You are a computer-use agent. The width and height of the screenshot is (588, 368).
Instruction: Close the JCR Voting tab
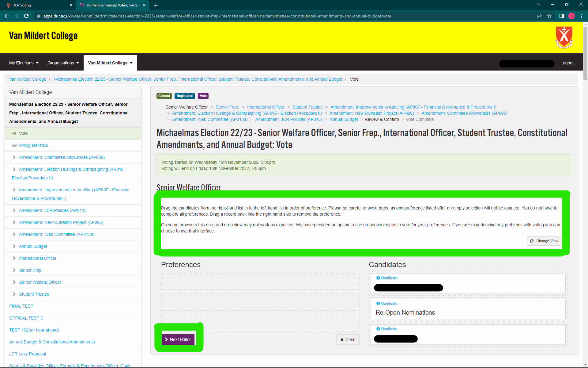click(71, 5)
